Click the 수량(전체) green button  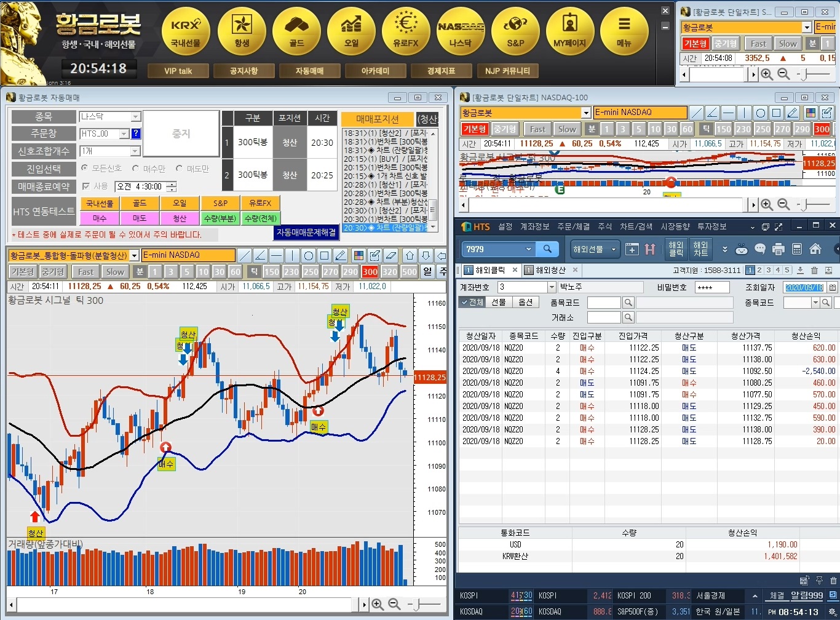click(x=261, y=218)
